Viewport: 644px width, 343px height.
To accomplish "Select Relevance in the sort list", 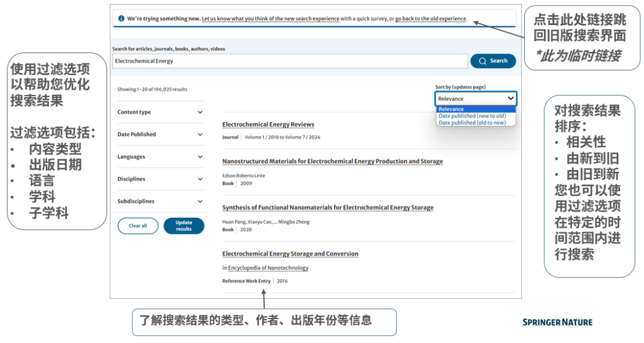I will (x=476, y=109).
